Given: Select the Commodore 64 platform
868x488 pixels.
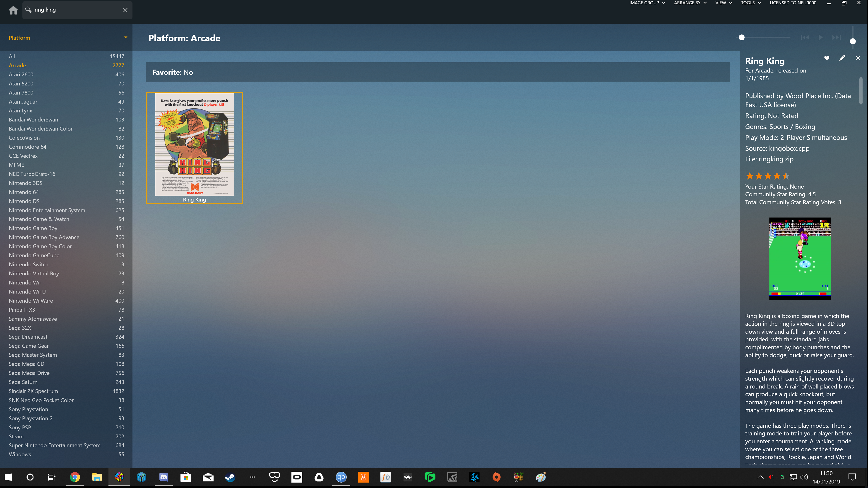Looking at the screenshot, I should 66,147.
